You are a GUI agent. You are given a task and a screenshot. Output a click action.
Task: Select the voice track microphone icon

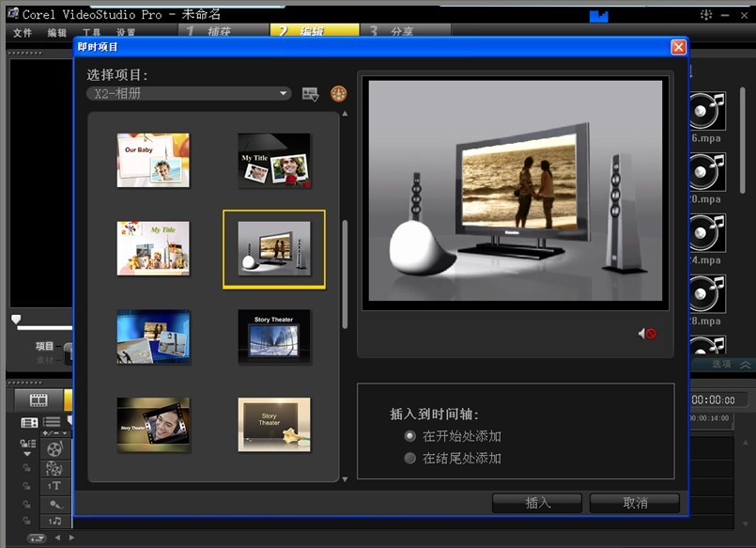(55, 504)
